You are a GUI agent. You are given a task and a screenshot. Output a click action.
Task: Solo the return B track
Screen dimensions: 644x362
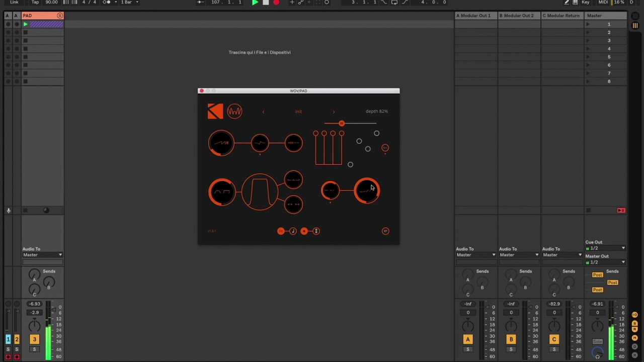point(511,349)
